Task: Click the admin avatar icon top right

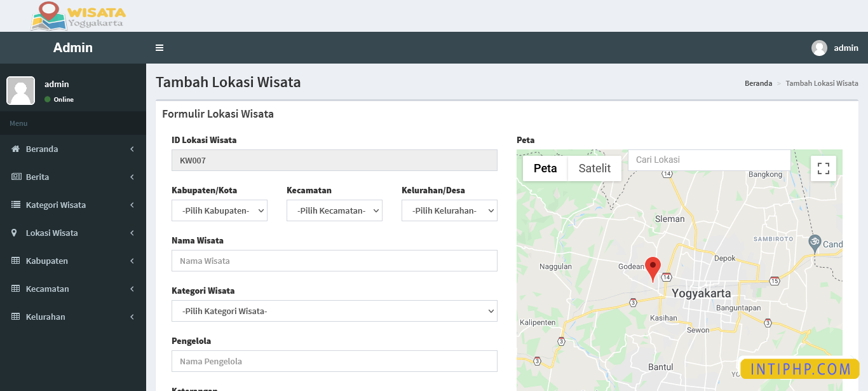Action: 819,48
